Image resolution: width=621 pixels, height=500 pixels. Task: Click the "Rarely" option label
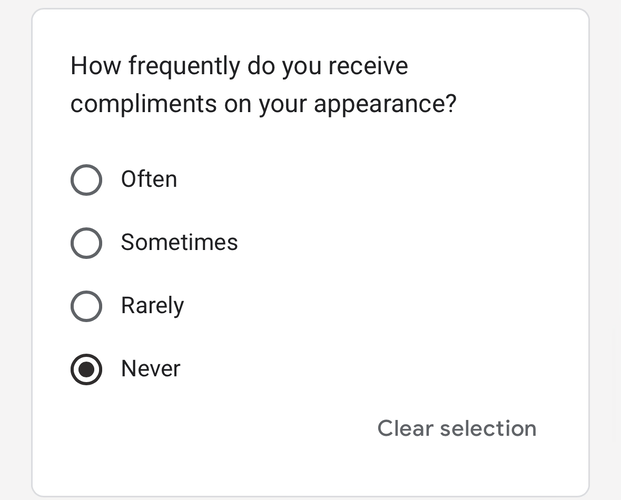pyautogui.click(x=152, y=306)
